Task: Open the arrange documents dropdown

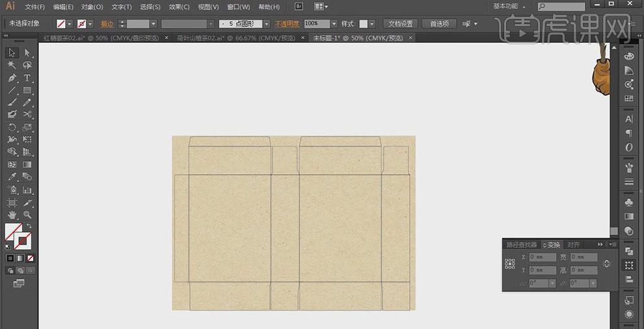Action: point(321,7)
